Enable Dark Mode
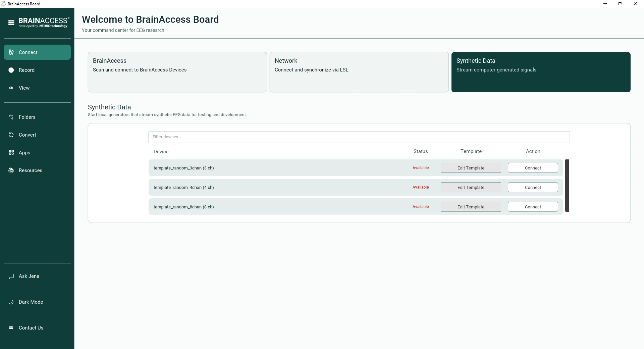644x349 pixels. coord(37,302)
